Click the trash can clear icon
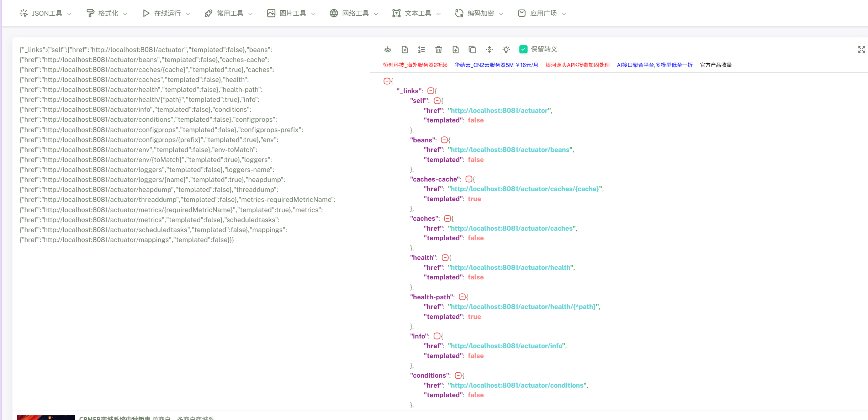 point(438,49)
